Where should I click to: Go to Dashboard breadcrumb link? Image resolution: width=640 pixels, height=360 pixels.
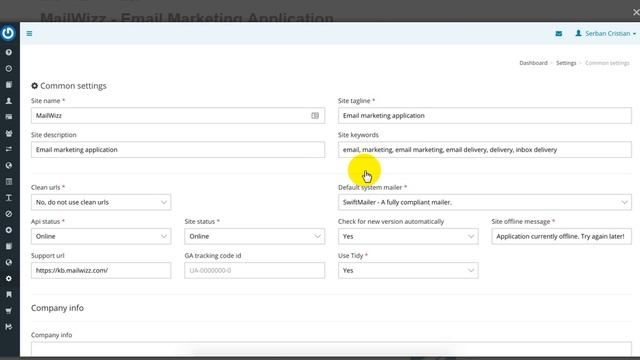[533, 63]
